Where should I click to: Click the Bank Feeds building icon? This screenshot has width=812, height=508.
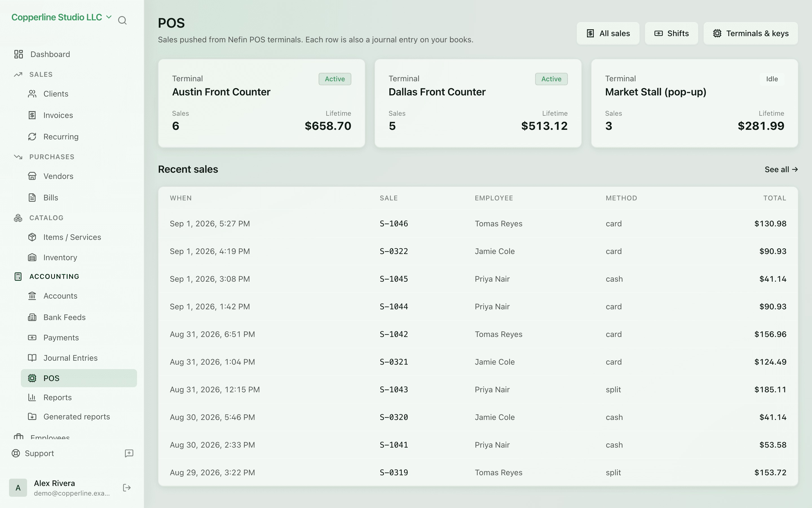click(32, 317)
